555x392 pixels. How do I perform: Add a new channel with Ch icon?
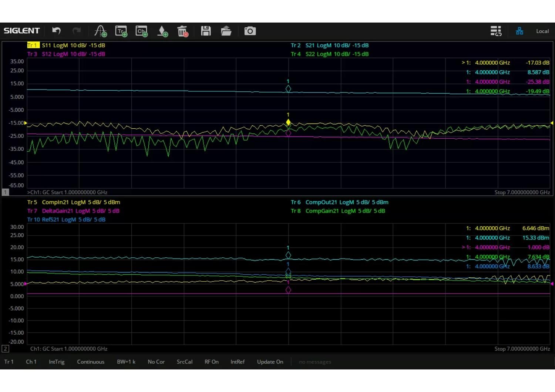click(x=141, y=31)
